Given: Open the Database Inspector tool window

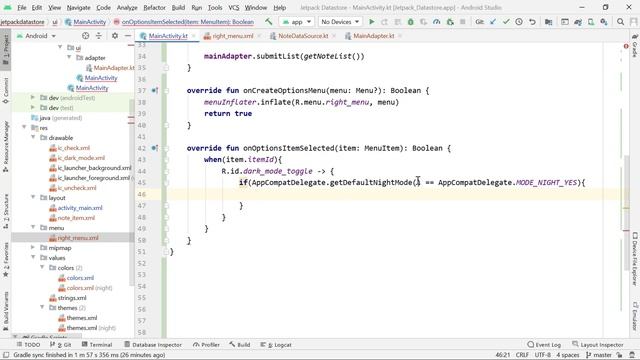Looking at the screenshot, I should pyautogui.click(x=153, y=345).
